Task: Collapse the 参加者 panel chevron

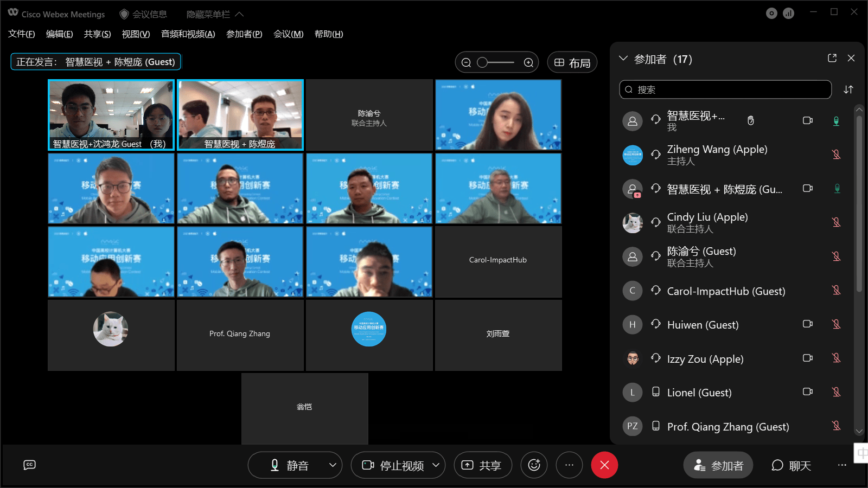Action: (x=623, y=59)
